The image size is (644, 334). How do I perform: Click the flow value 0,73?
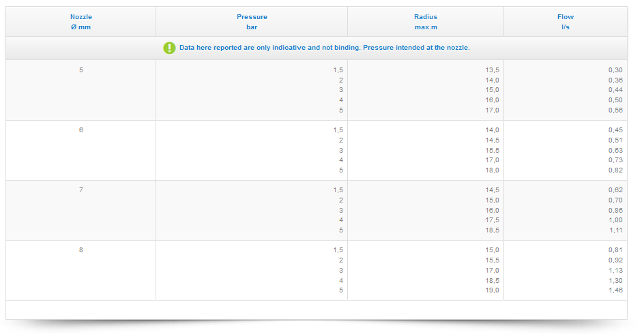(615, 160)
